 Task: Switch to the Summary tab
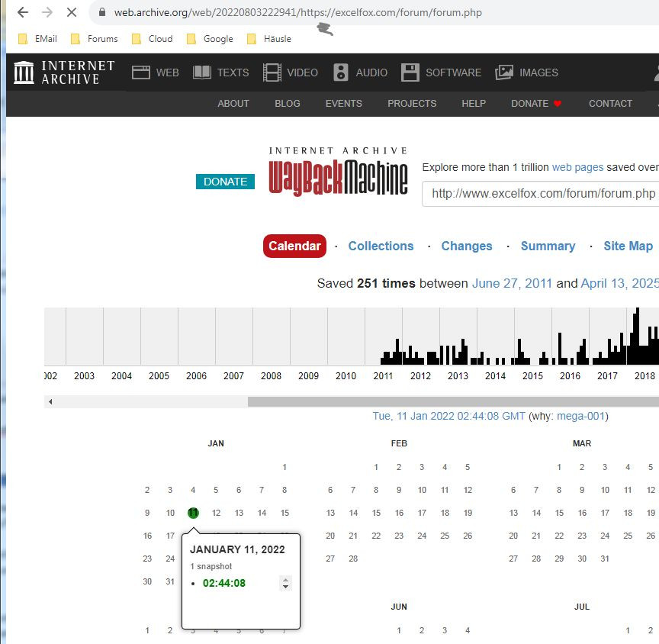(x=548, y=246)
